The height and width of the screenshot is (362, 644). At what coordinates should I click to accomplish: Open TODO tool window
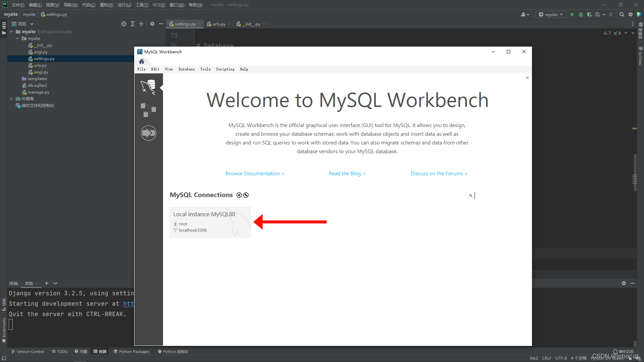(x=60, y=352)
